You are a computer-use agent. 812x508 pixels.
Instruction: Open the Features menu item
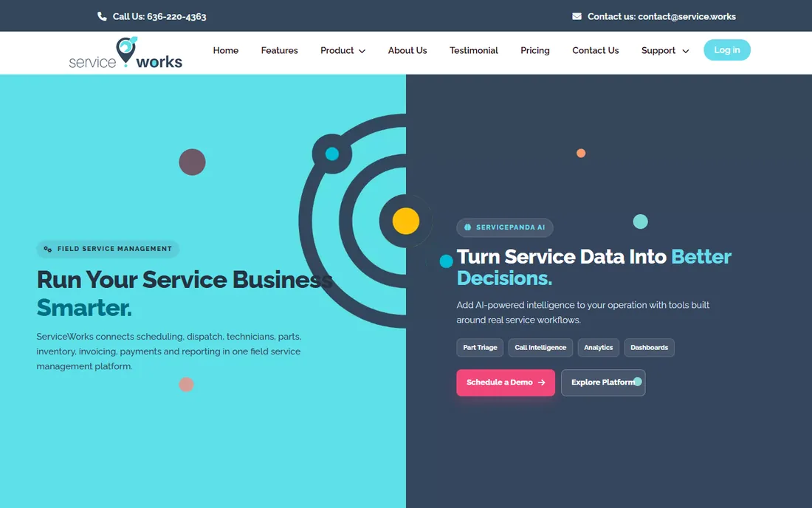pos(279,50)
